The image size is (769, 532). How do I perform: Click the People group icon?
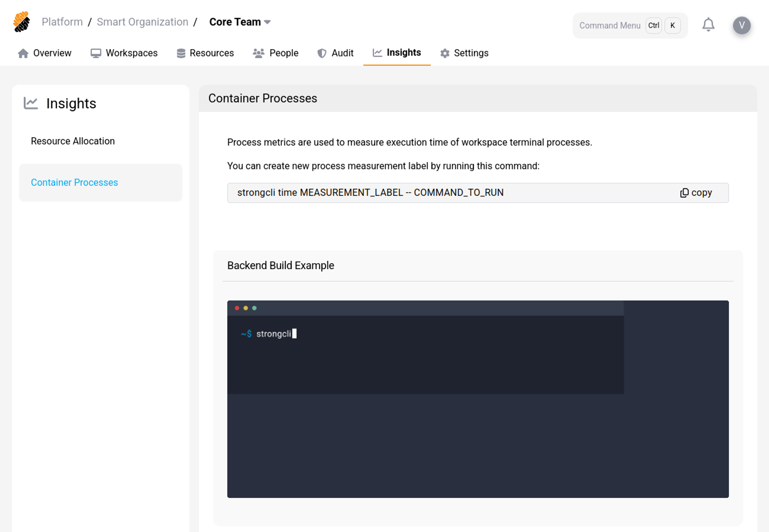point(259,53)
